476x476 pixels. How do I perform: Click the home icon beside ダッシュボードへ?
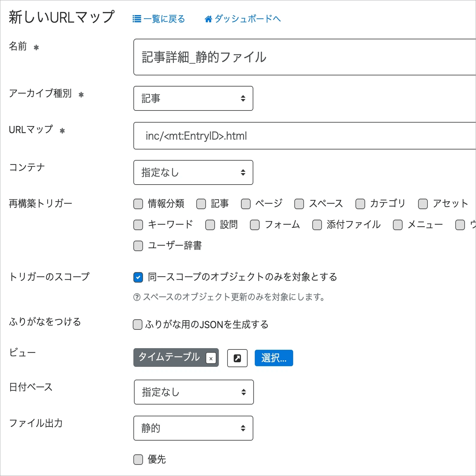pyautogui.click(x=208, y=19)
